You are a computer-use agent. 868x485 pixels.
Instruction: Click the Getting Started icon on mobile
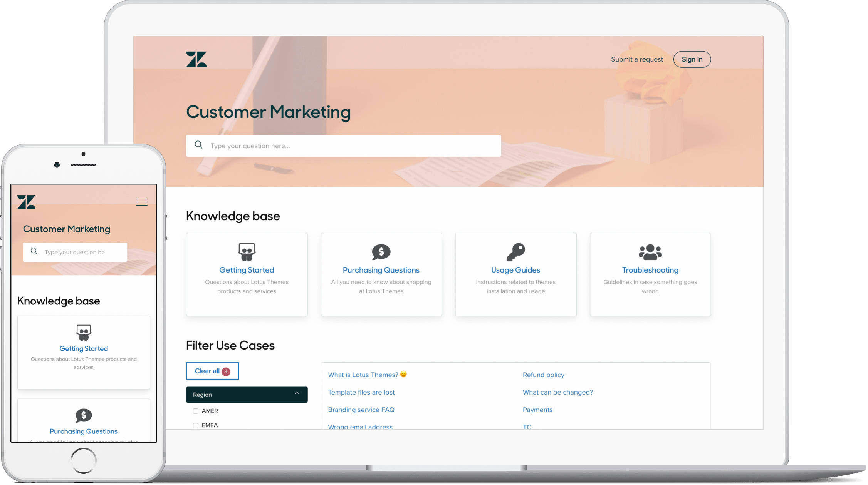pos(84,333)
